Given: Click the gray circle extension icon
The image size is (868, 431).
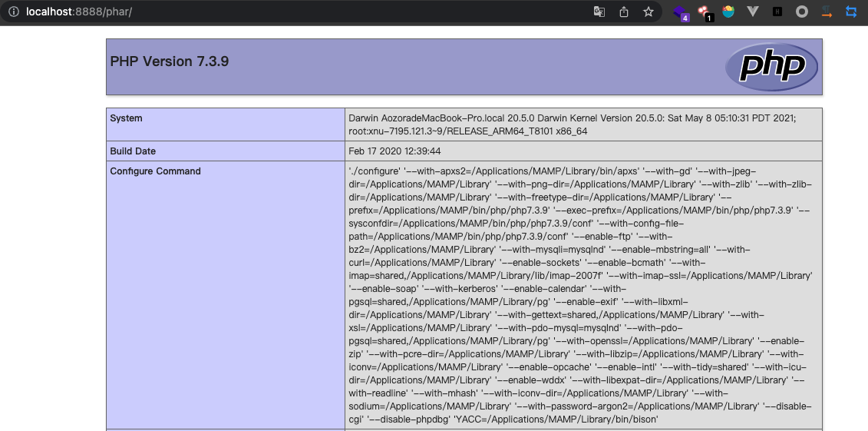Looking at the screenshot, I should pos(802,12).
